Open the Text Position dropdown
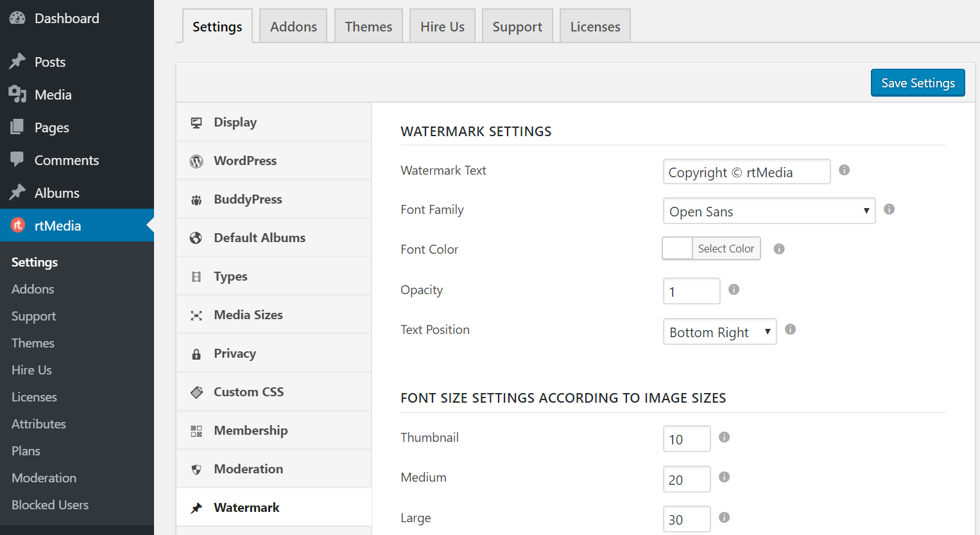 (719, 331)
